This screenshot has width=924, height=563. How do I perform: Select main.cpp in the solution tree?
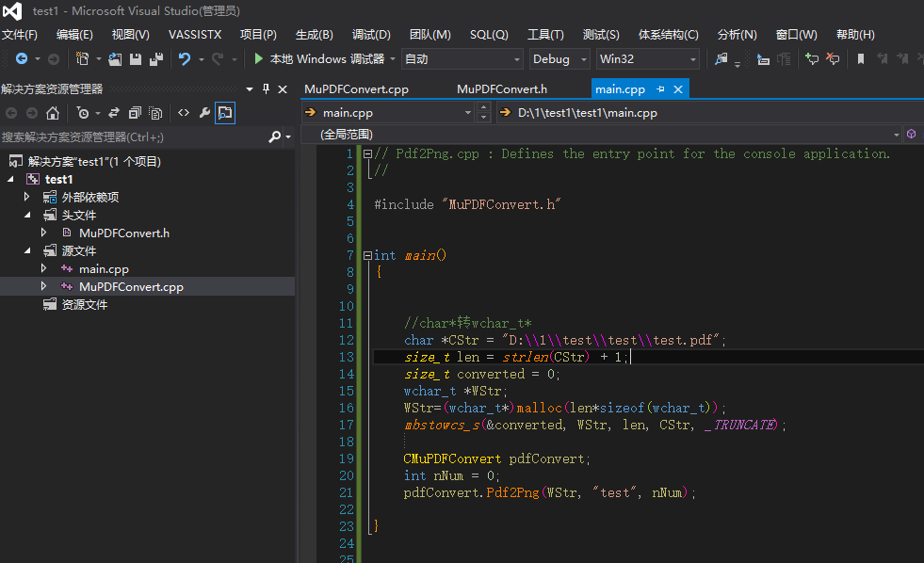[104, 269]
